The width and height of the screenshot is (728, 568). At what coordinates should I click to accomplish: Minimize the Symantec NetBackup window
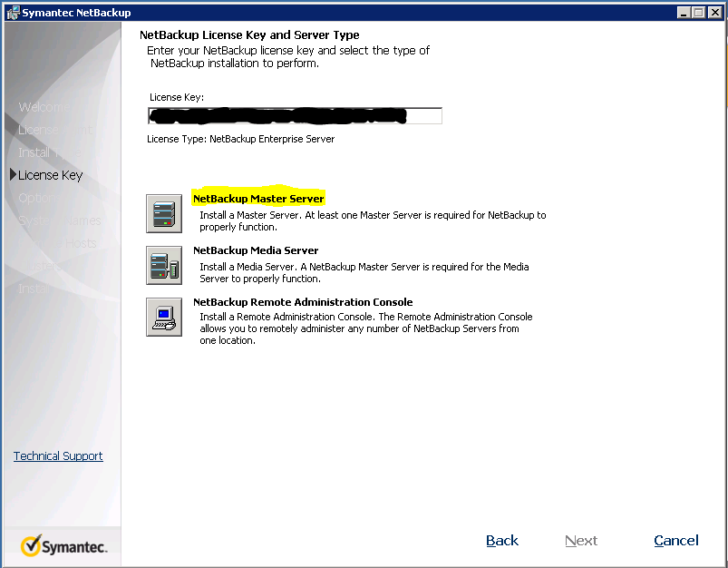(684, 13)
